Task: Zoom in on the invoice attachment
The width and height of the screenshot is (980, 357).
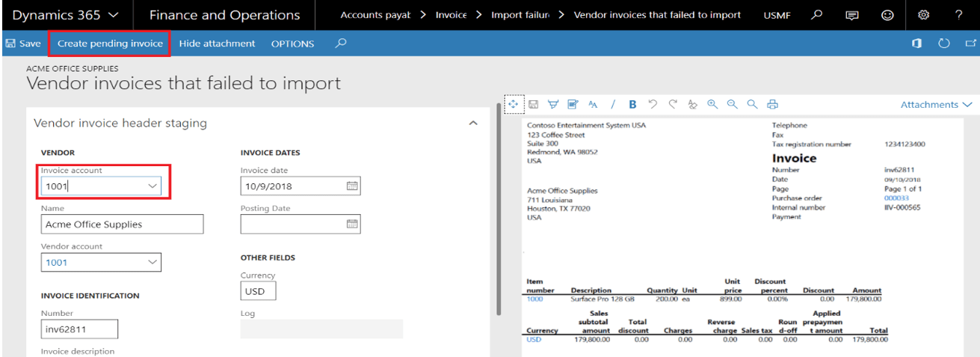Action: 712,105
